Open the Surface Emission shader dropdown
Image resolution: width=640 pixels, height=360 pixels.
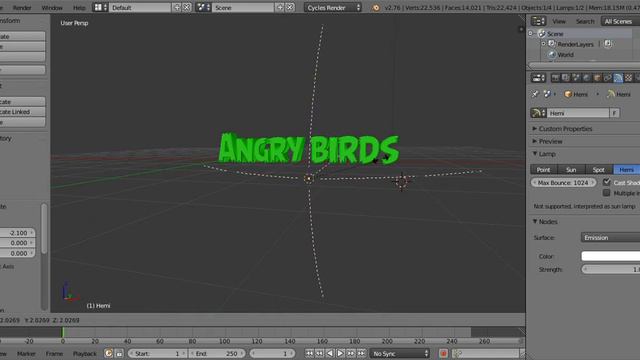tap(611, 238)
